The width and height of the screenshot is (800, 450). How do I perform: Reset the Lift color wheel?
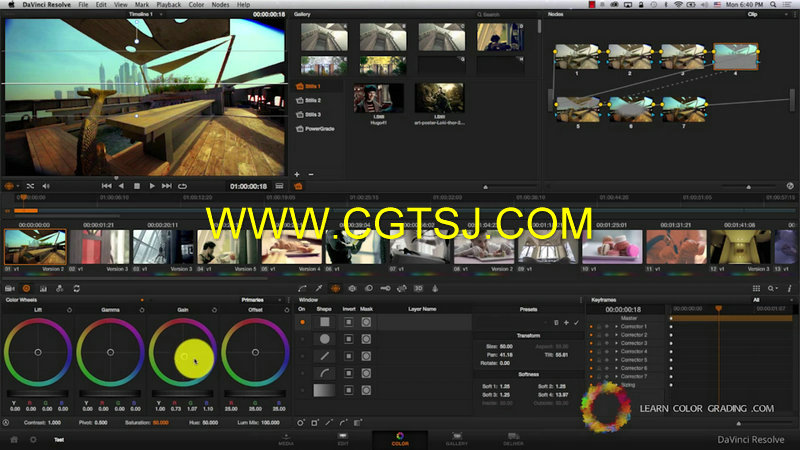(x=69, y=310)
